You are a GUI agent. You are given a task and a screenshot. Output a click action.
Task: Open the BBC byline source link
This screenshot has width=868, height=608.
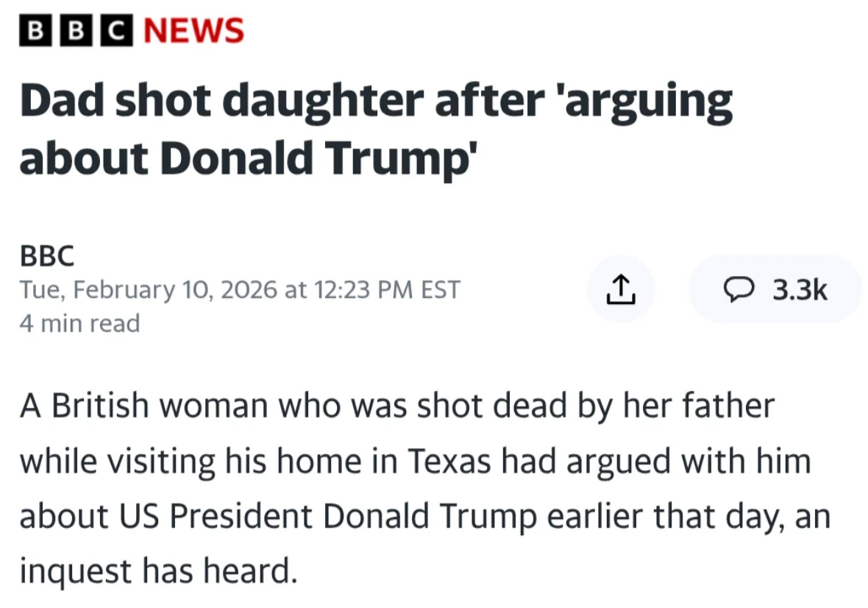(47, 256)
